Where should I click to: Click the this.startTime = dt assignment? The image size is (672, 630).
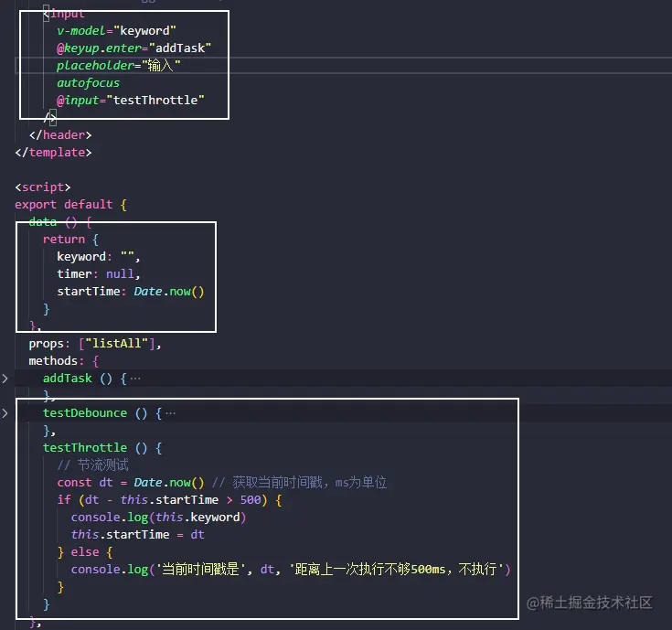coord(137,534)
